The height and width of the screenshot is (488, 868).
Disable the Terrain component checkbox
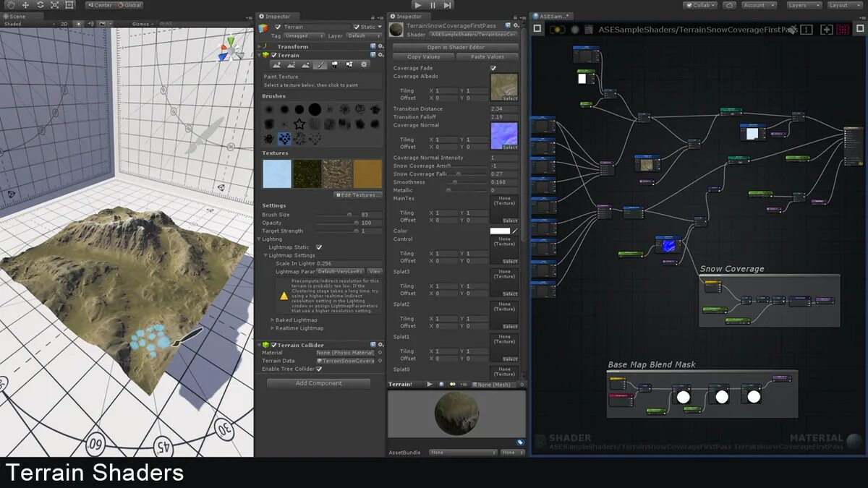point(274,55)
